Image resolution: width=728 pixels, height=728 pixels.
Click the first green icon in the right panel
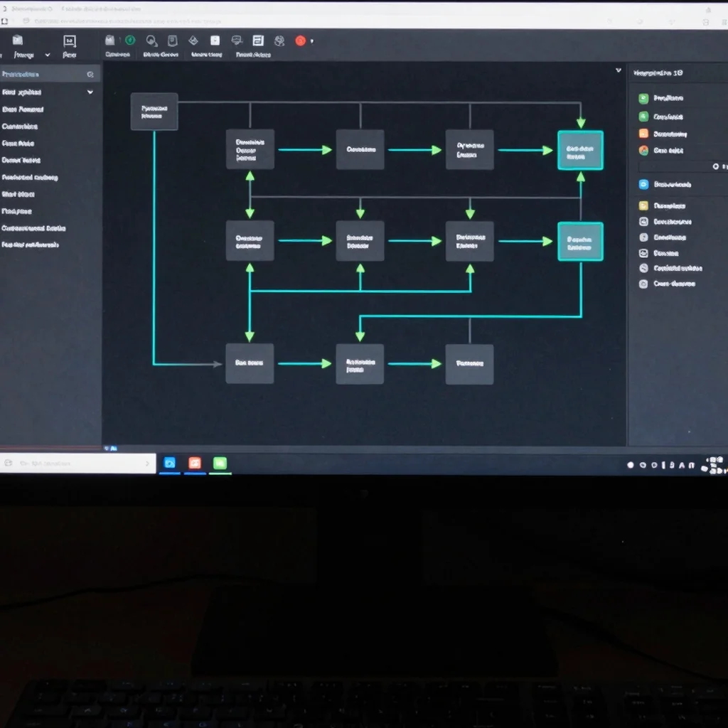(x=643, y=98)
